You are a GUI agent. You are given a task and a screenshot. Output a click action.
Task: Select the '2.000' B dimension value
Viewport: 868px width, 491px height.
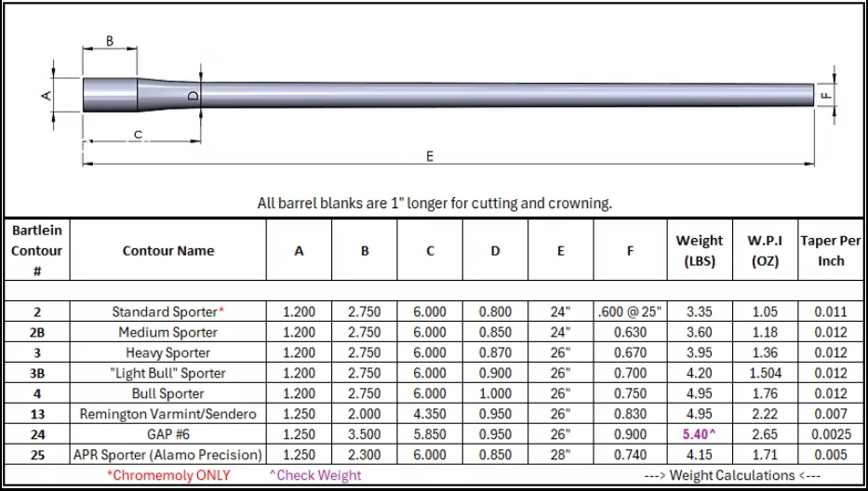pos(365,414)
